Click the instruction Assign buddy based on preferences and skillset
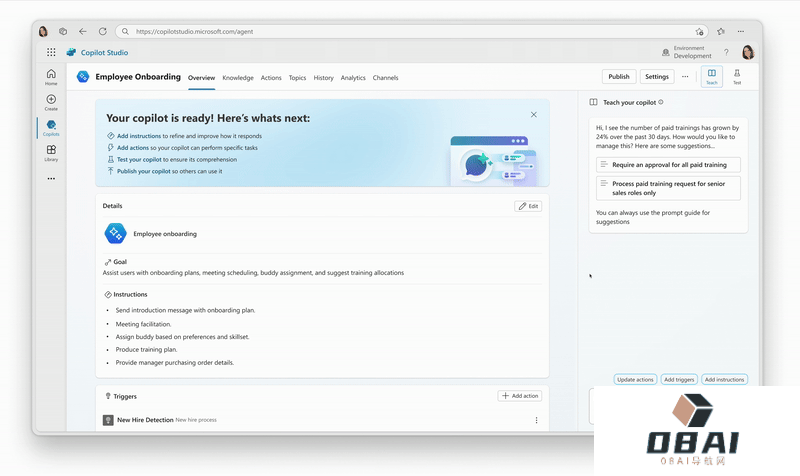Viewport: 800px width, 476px height. click(182, 337)
